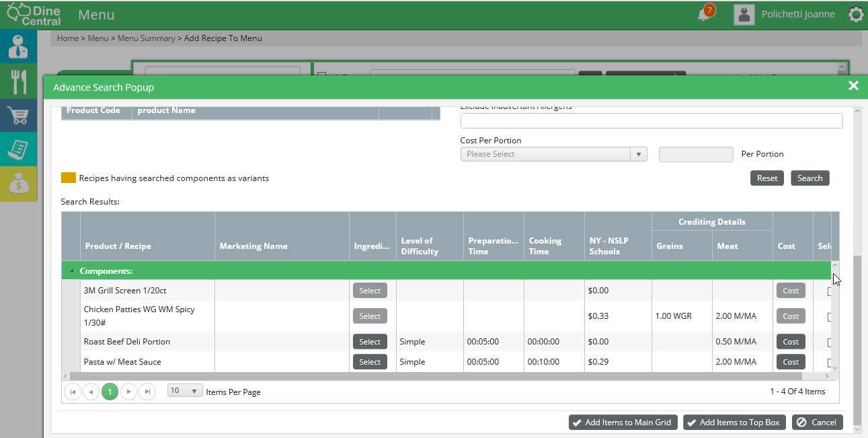Open the money bag sidebar icon
Image resolution: width=868 pixels, height=438 pixels.
pos(19,184)
